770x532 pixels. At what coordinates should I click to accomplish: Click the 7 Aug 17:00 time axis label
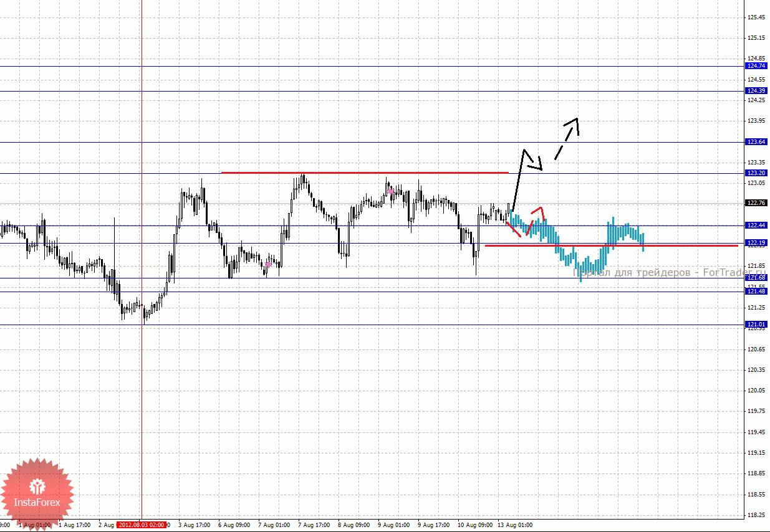[x=313, y=525]
